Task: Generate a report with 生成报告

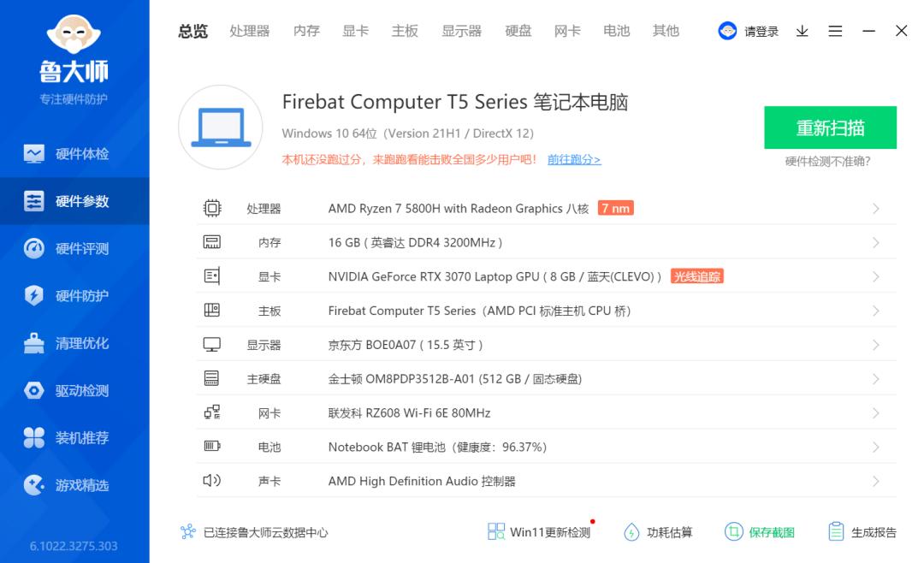Action: (x=861, y=531)
